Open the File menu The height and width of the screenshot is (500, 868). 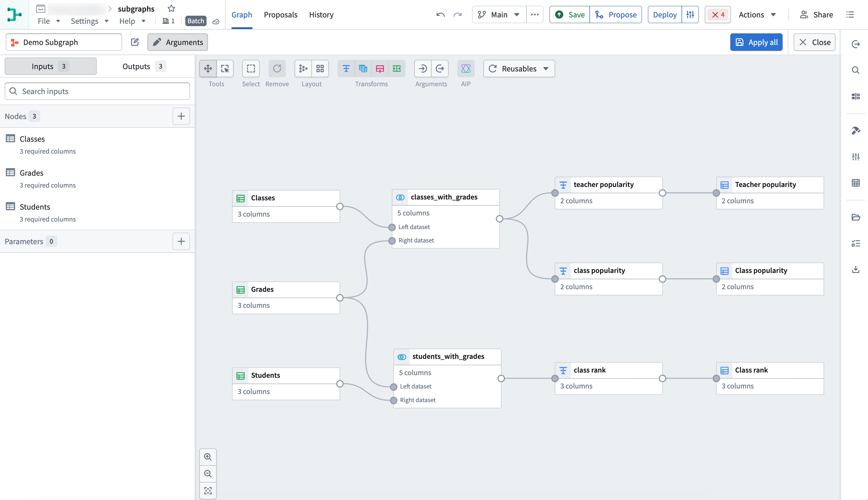pos(49,21)
